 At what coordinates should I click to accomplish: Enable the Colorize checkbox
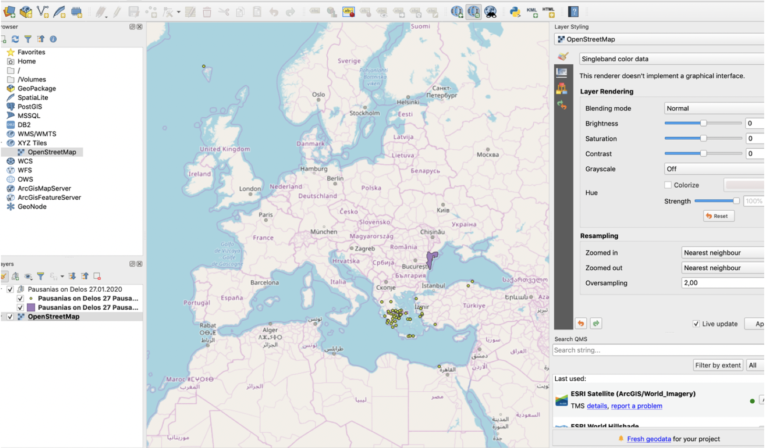668,185
